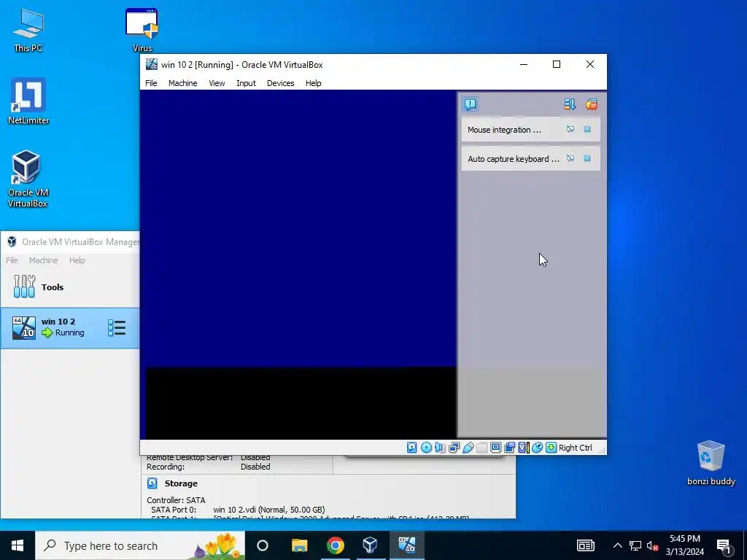
Task: Open the View menu
Action: pos(217,83)
